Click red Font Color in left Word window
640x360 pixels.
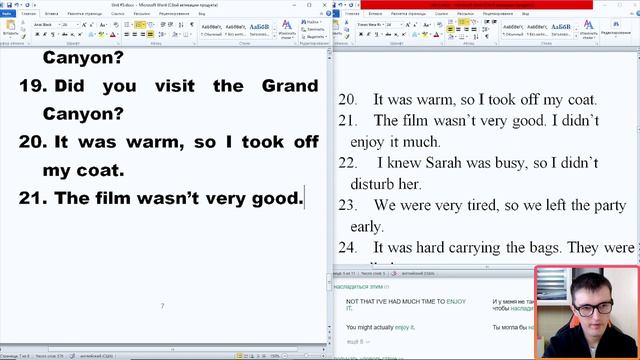pyautogui.click(x=112, y=34)
